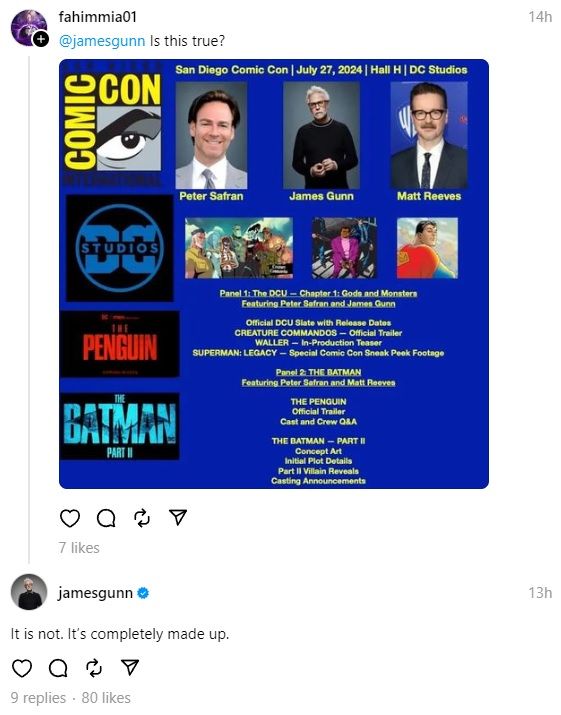This screenshot has height=715, width=561.
Task: View the 9 replies to jamesgunn
Action: 38,698
